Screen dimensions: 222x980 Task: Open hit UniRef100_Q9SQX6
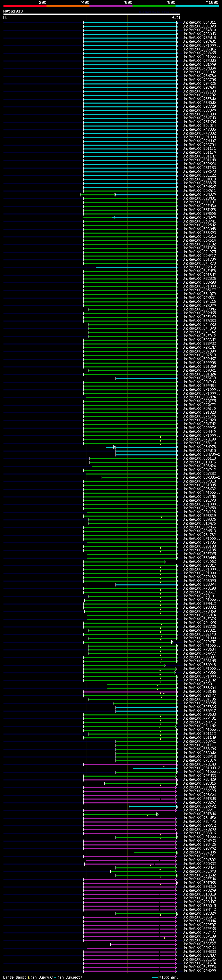click(199, 49)
